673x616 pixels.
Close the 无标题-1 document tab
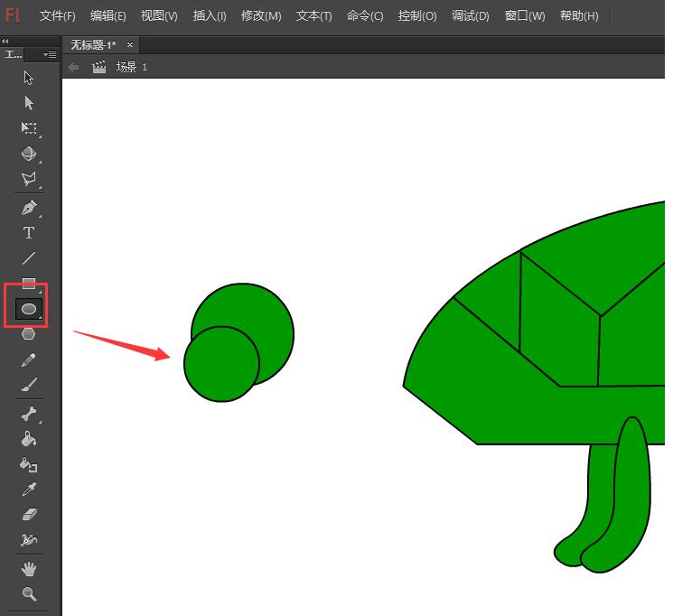(130, 44)
